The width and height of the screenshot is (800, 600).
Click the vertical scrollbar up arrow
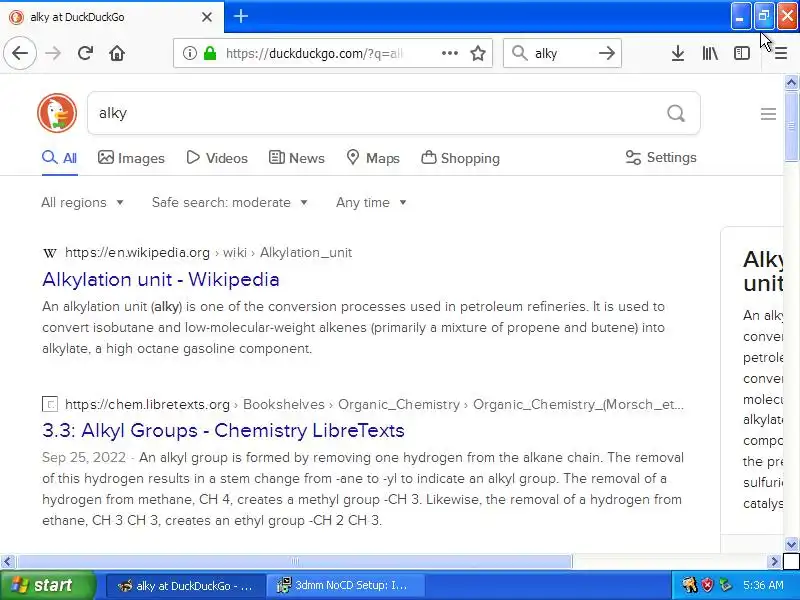[791, 82]
